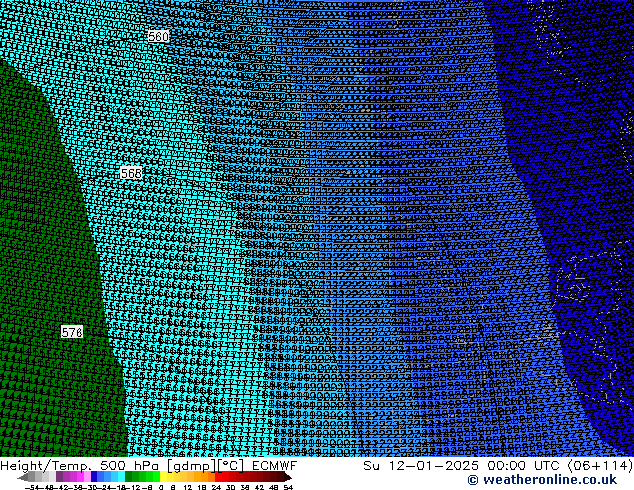Click the "24" legend scale value
This screenshot has width=634, height=490.
(x=216, y=487)
